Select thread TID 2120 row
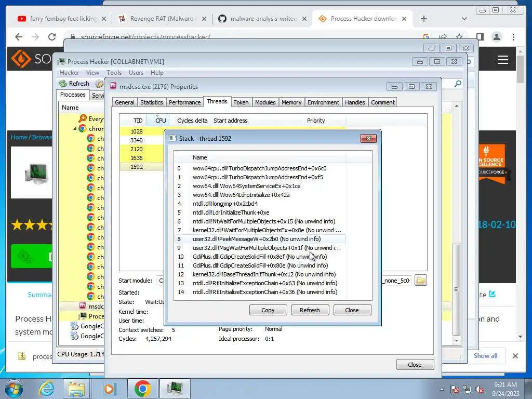Screen dimensions: 532x399 141,149
